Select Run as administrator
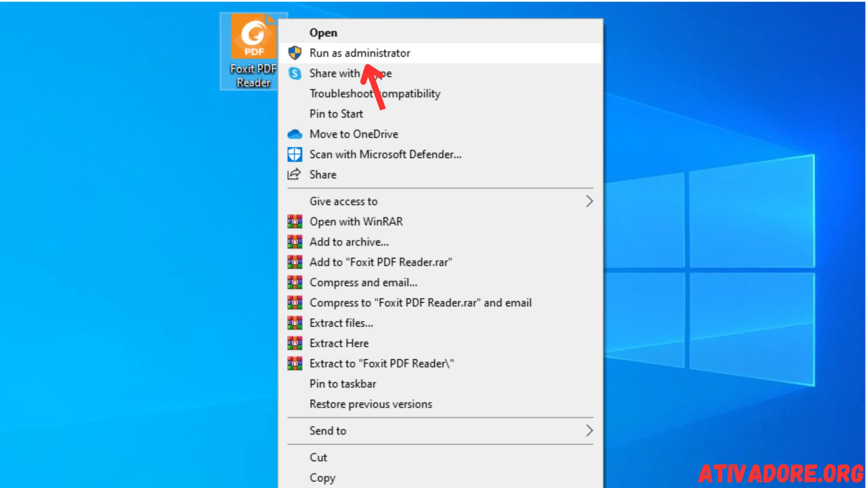The width and height of the screenshot is (868, 488). click(440, 53)
